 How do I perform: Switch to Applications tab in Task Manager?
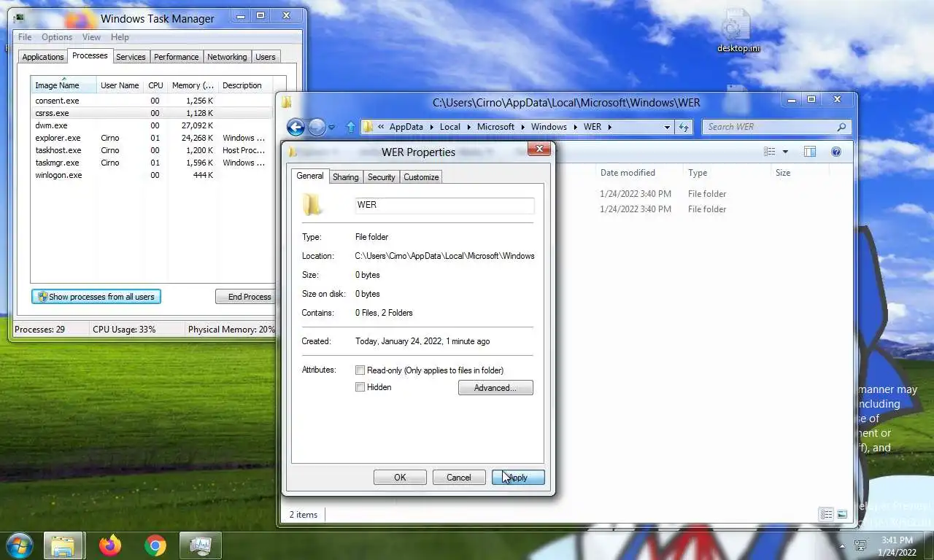[x=43, y=57]
